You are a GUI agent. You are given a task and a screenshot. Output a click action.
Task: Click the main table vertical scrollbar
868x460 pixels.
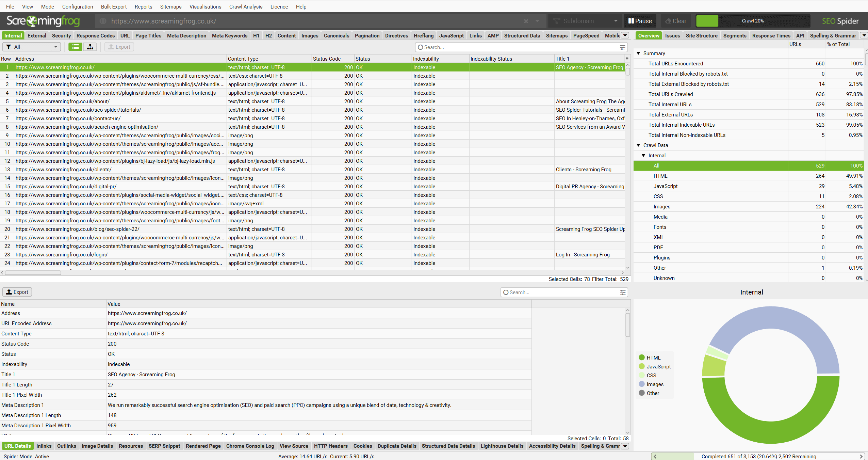pyautogui.click(x=628, y=72)
